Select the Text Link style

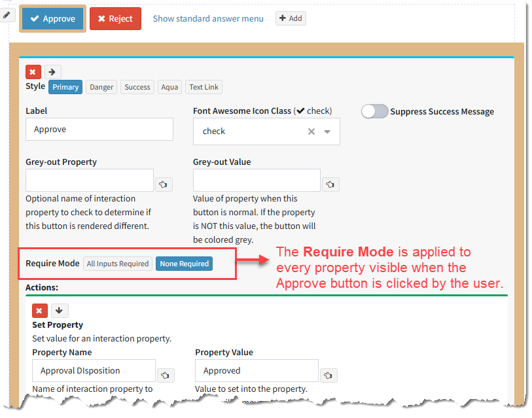pos(204,87)
